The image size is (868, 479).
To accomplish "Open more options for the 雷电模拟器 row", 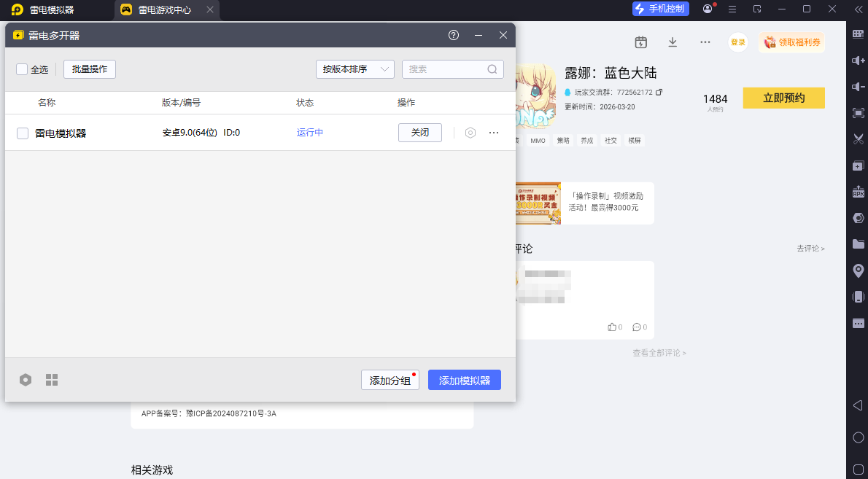I will 494,133.
